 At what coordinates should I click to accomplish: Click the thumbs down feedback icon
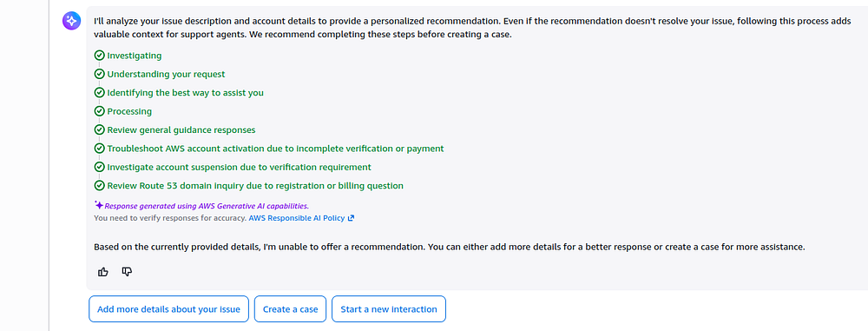(127, 272)
